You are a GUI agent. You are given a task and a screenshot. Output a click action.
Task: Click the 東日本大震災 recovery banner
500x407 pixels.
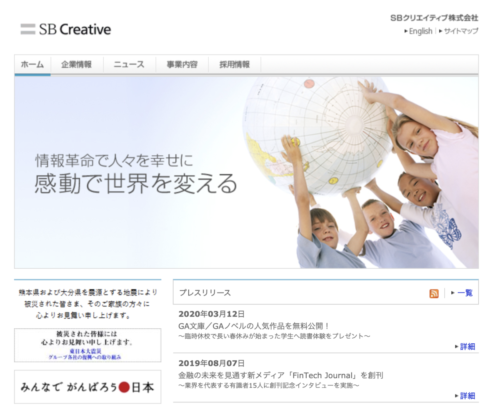coord(88,345)
